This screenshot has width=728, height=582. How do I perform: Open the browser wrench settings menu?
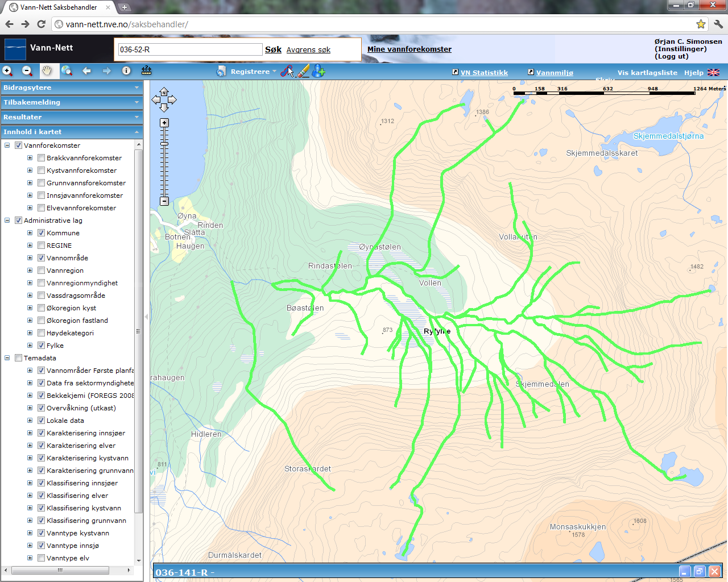pos(718,24)
